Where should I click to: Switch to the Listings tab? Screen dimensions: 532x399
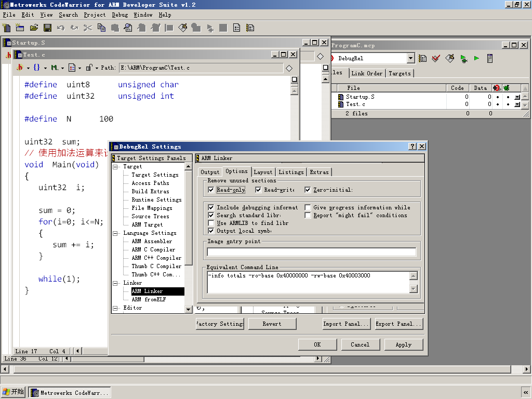291,172
